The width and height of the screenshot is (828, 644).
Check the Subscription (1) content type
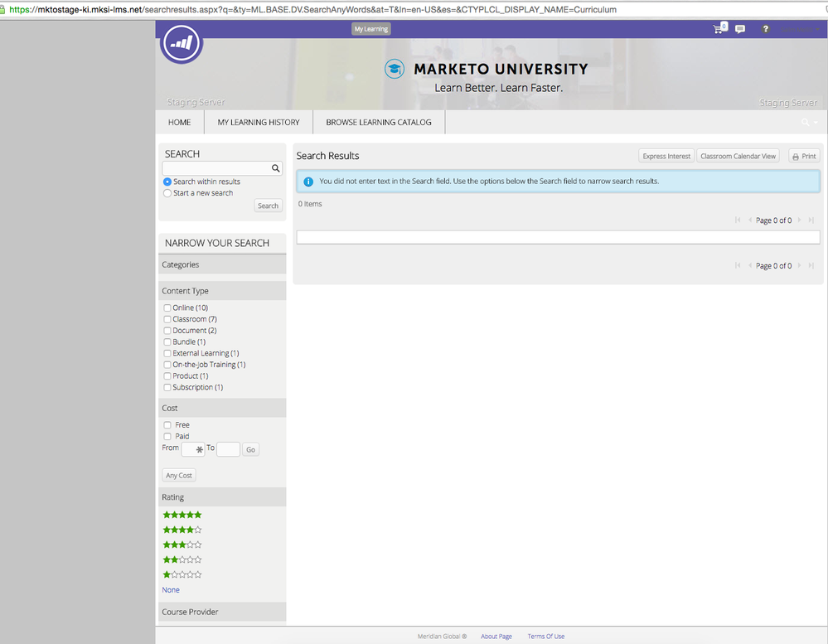coord(167,387)
